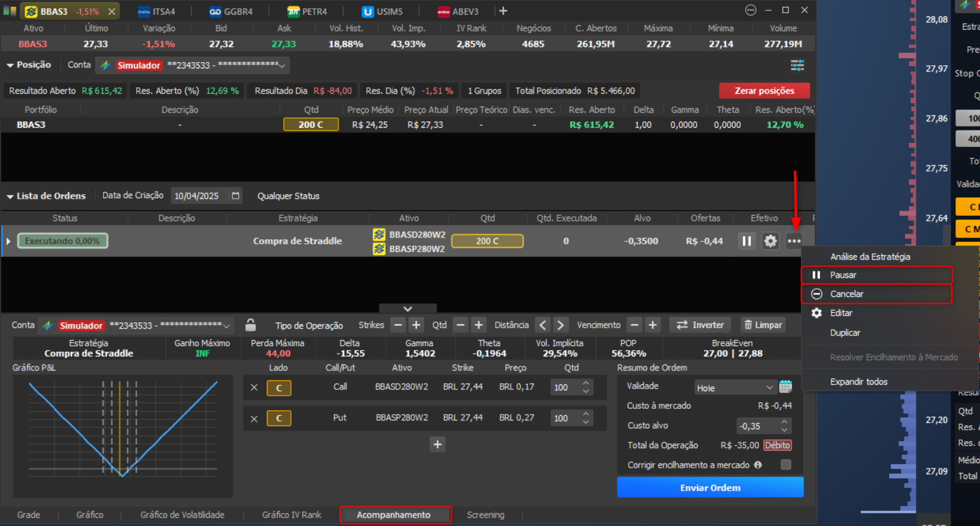The height and width of the screenshot is (526, 980).
Task: Close the BBAS3 tab
Action: click(x=111, y=11)
